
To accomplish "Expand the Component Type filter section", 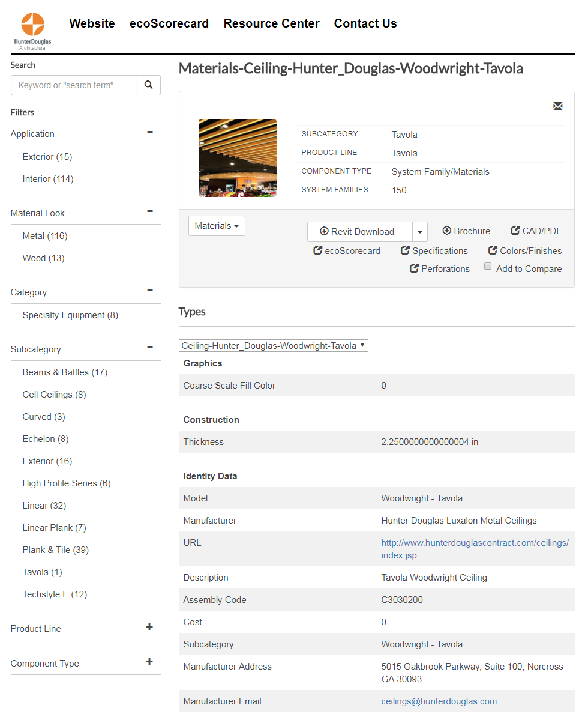I will [x=149, y=662].
